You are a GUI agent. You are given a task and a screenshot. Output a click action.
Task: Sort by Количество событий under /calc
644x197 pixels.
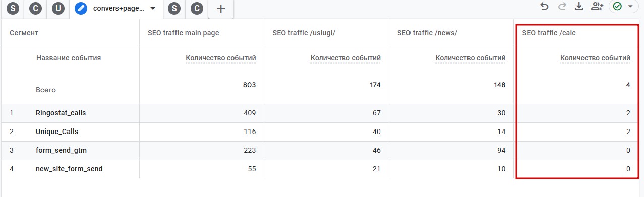point(595,58)
